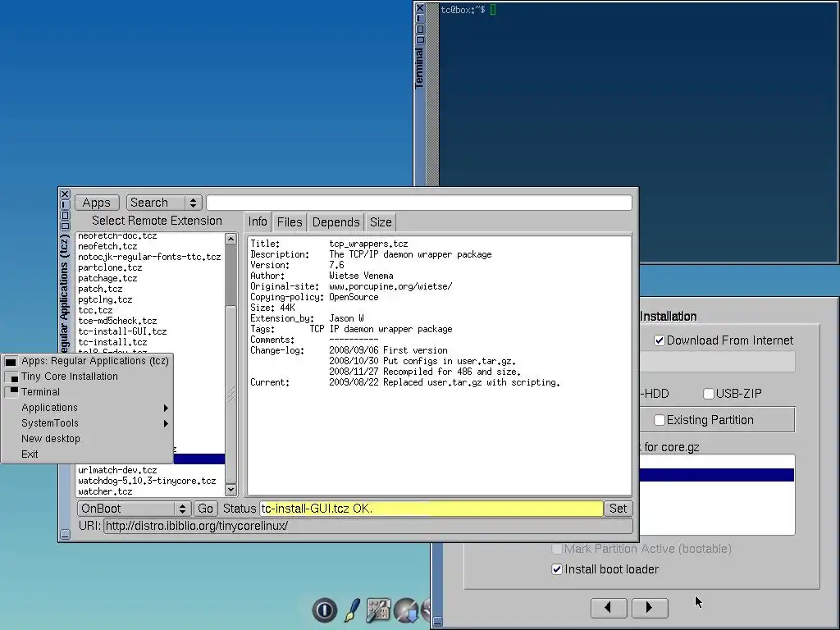Image resolution: width=840 pixels, height=630 pixels.
Task: Switch to the Info tab
Action: (258, 221)
